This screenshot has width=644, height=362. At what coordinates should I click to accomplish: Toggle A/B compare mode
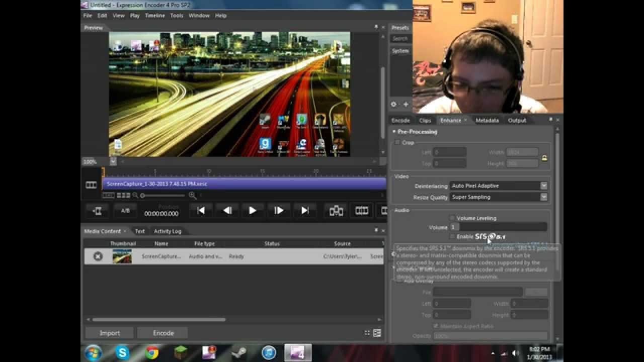[x=125, y=211]
